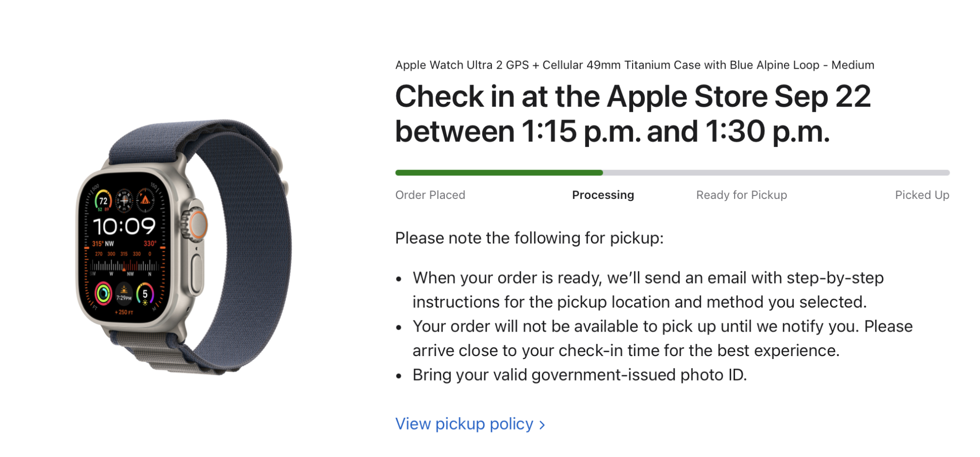980x457 pixels.
Task: Click the gray unfilled progress bar portion
Action: coord(776,172)
